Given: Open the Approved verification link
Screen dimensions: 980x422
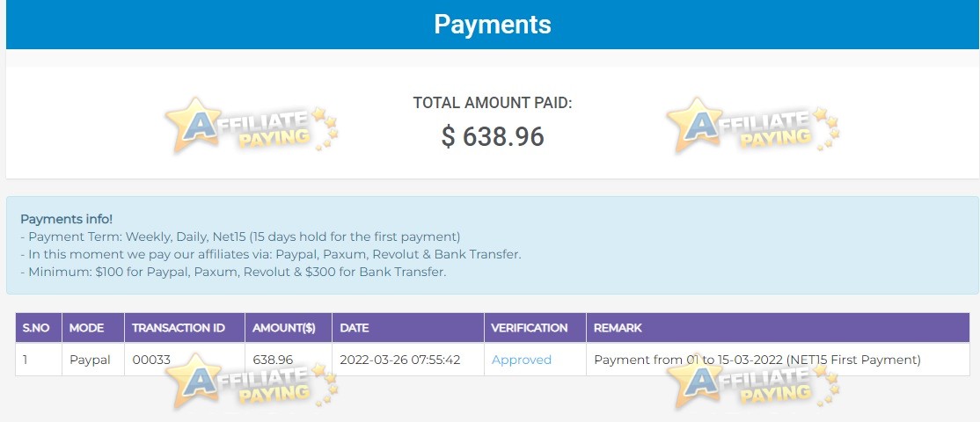Looking at the screenshot, I should pos(522,360).
